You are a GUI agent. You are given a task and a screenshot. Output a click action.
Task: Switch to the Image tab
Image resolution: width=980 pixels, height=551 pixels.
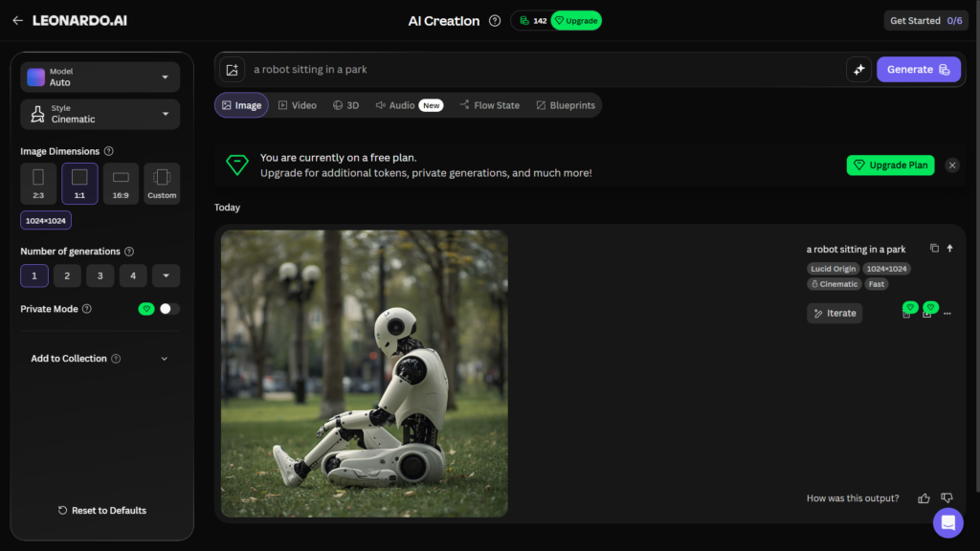click(x=242, y=105)
